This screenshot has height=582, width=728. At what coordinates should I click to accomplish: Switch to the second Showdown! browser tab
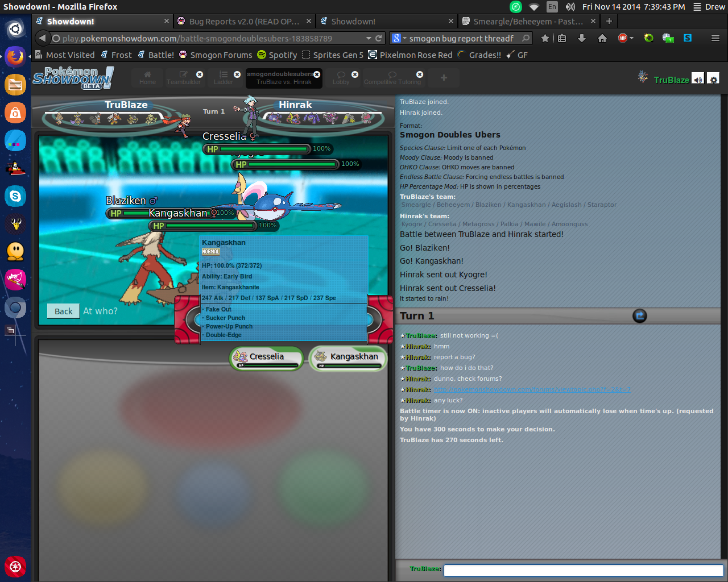pos(387,21)
